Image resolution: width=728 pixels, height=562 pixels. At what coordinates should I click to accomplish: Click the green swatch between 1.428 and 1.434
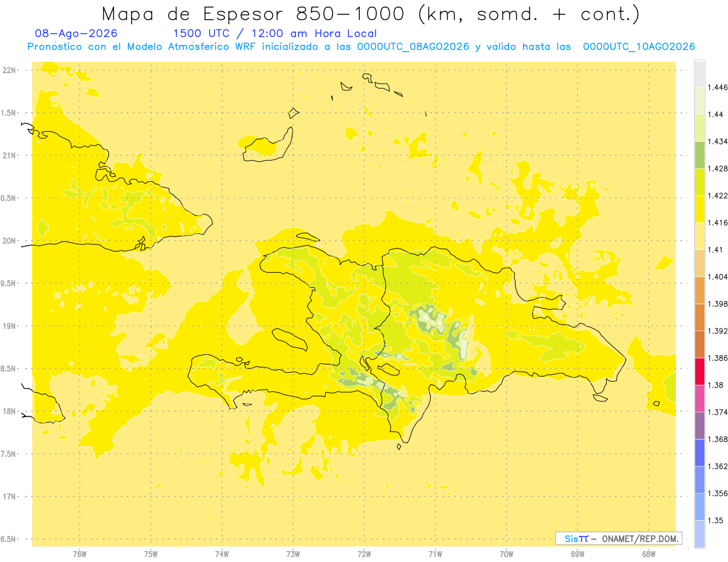(x=699, y=155)
